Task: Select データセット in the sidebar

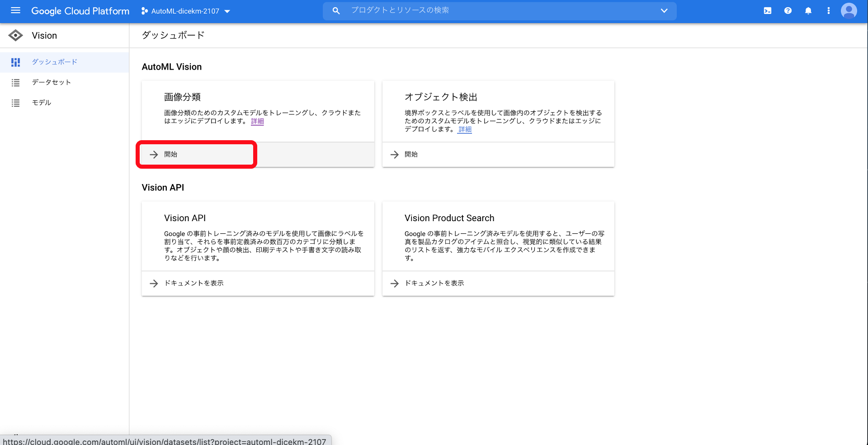Action: (64, 82)
